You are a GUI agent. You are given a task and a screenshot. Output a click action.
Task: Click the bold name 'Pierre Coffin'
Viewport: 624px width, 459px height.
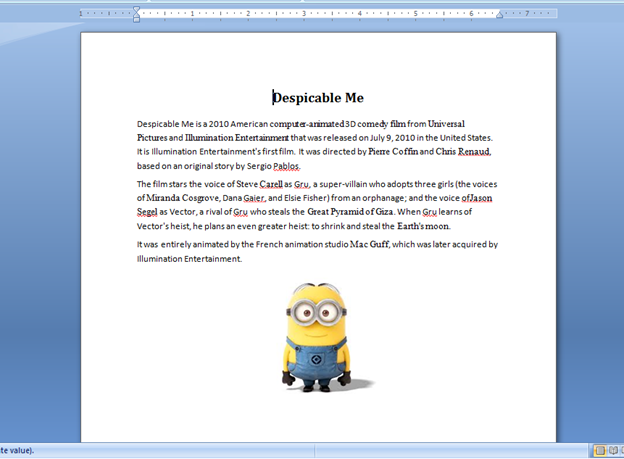(x=392, y=152)
